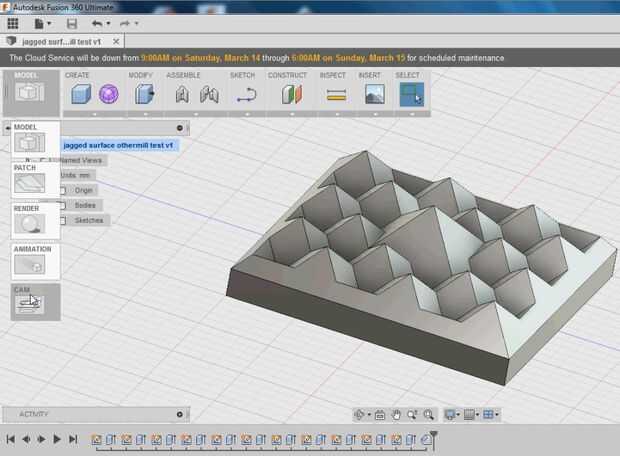Toggle visibility of Origin folder
Image resolution: width=620 pixels, height=456 pixels.
pyautogui.click(x=62, y=190)
